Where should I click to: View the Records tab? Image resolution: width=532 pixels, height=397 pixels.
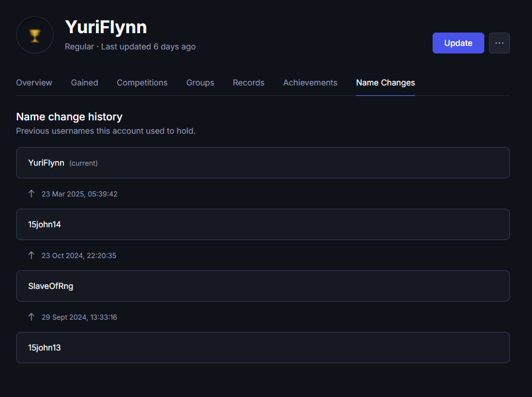[x=248, y=83]
